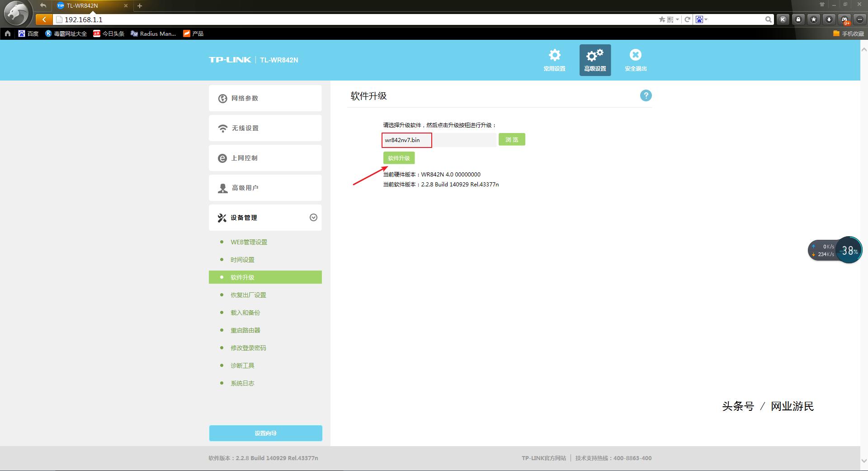Click the shirt skin icon in the title bar

point(822,5)
